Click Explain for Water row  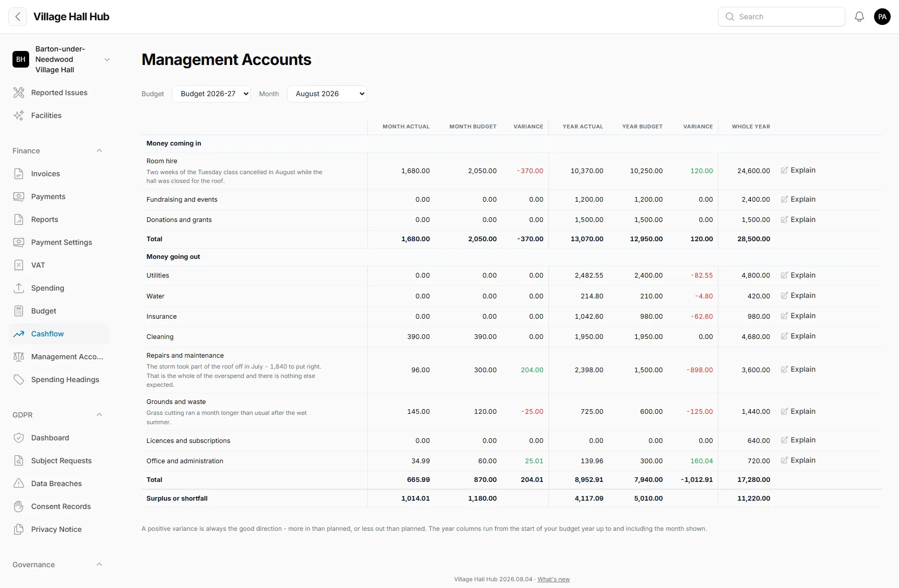click(798, 295)
